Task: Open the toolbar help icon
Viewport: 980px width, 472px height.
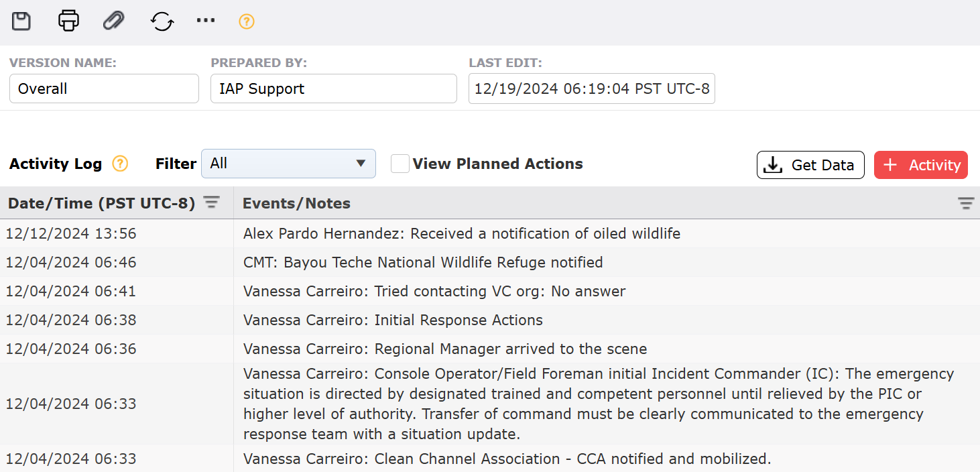Action: 246,21
